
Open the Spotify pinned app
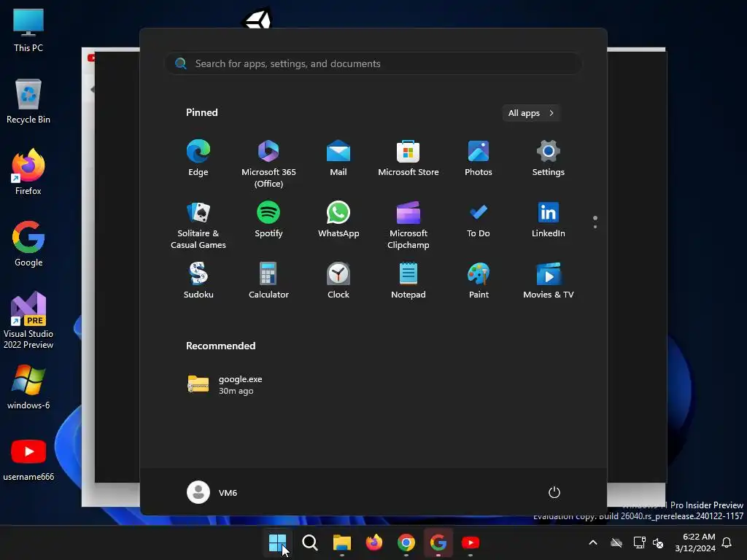[x=268, y=220]
